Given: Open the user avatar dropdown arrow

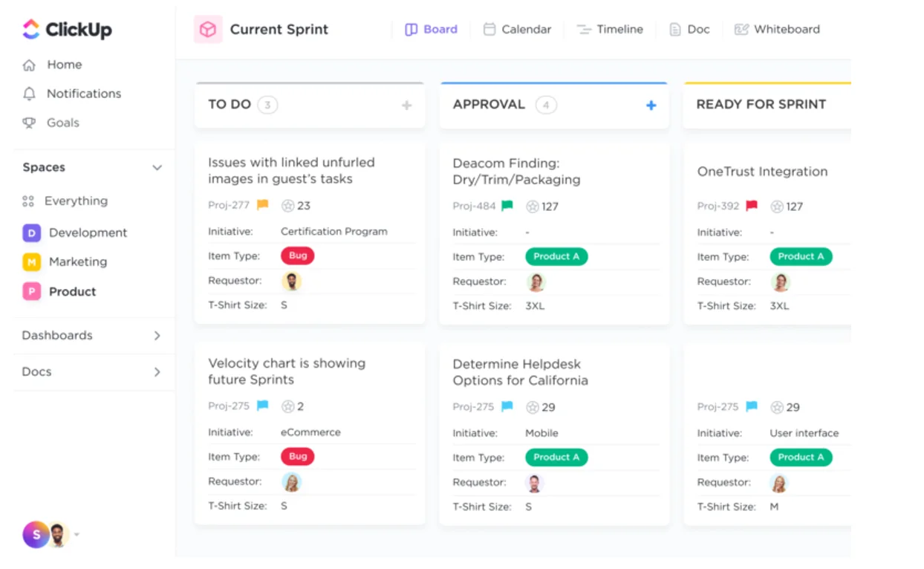Looking at the screenshot, I should point(77,534).
